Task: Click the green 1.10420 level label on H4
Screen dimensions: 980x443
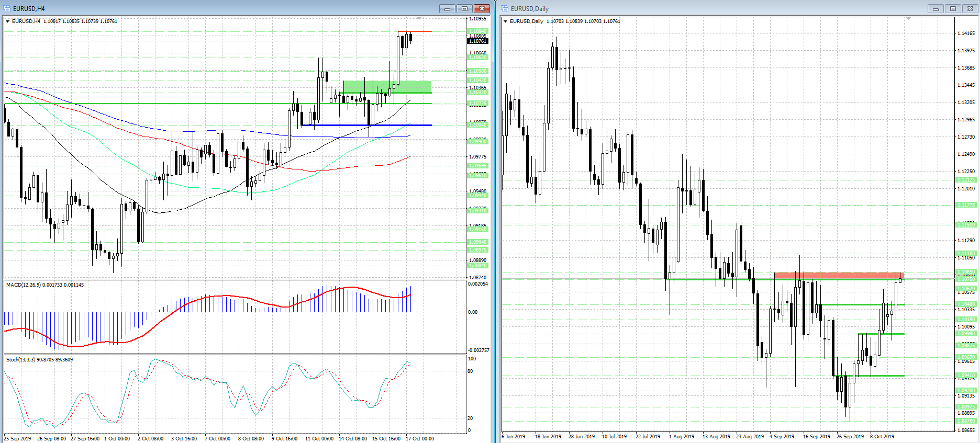Action: tap(477, 81)
